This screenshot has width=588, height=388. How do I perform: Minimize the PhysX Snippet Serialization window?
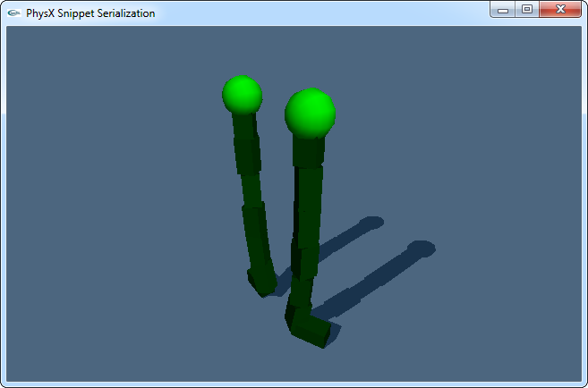coord(503,9)
